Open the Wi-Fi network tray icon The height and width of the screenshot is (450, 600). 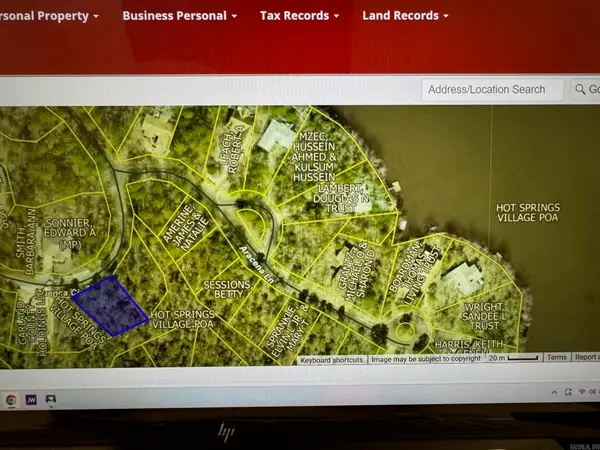[x=582, y=391]
